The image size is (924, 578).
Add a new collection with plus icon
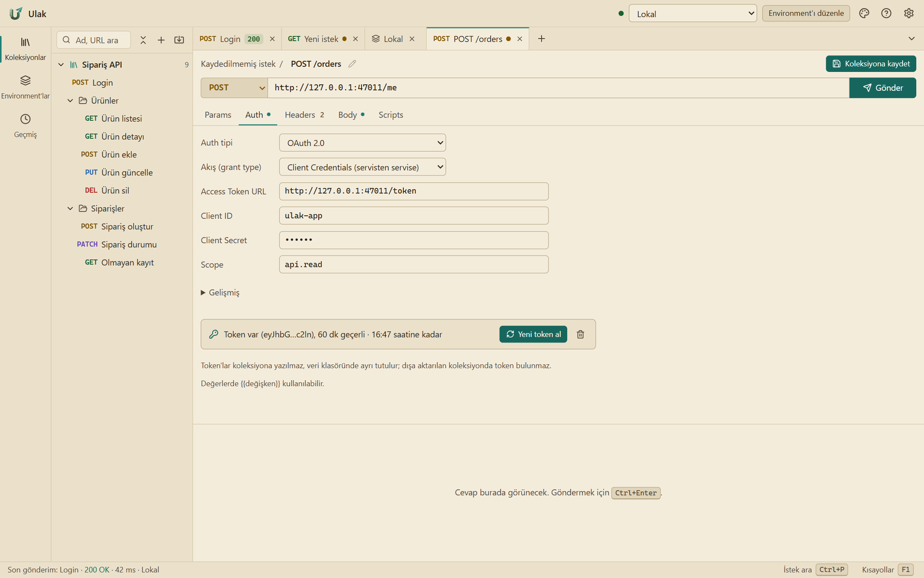(x=161, y=40)
